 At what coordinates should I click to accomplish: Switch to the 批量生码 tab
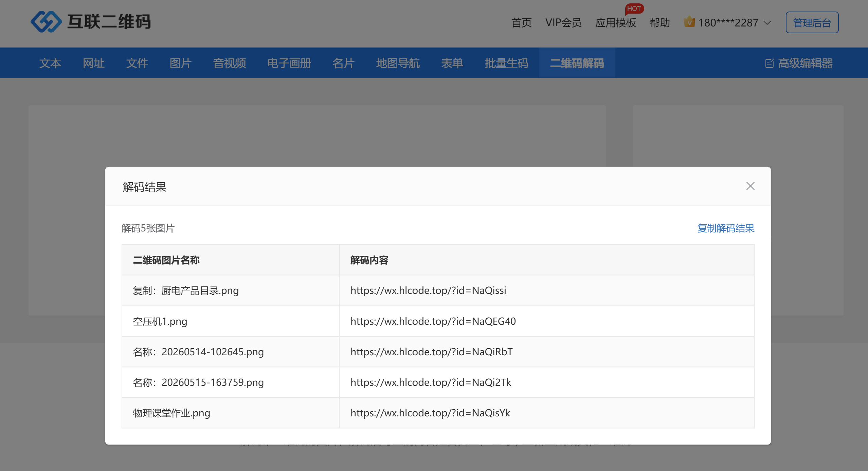[x=507, y=63]
